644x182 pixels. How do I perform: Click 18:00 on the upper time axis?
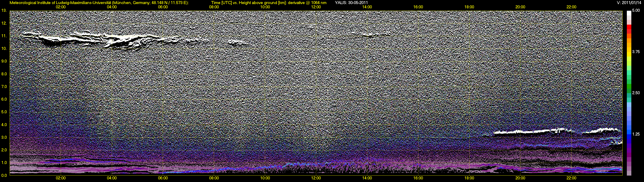469,7
